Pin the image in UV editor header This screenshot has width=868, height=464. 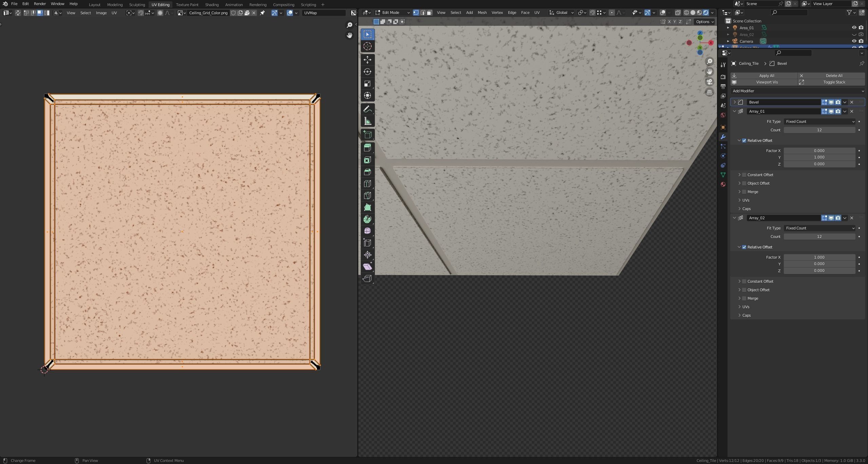(262, 13)
